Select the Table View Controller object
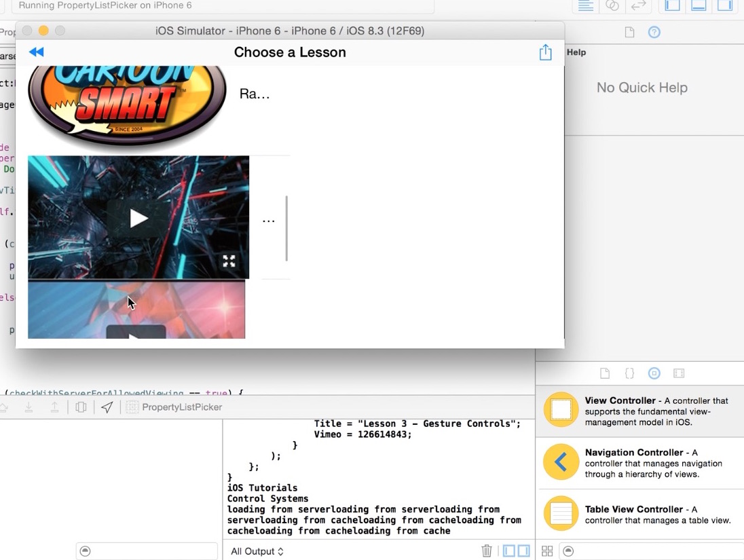The width and height of the screenshot is (744, 560). click(639, 514)
